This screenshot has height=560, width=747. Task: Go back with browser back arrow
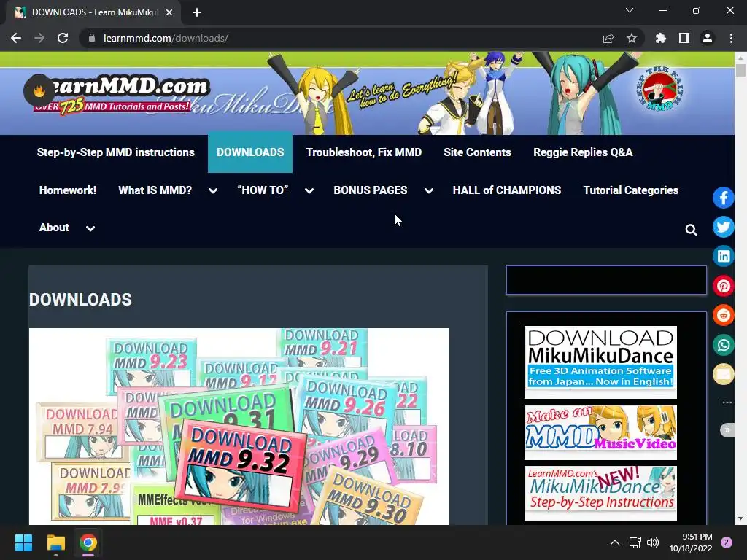pos(16,38)
